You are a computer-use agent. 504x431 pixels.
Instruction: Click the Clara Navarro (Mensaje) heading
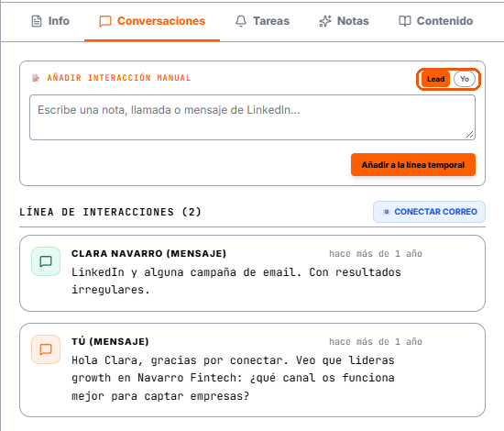coord(148,254)
